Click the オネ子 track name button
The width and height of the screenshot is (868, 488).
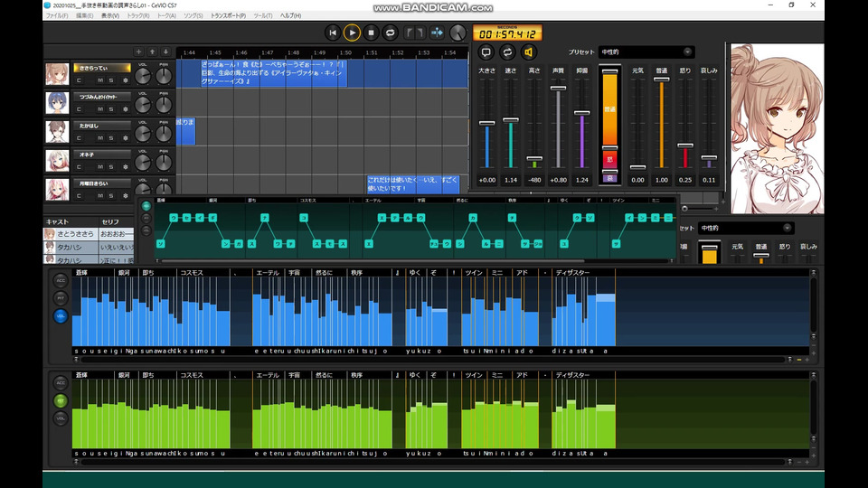[101, 154]
